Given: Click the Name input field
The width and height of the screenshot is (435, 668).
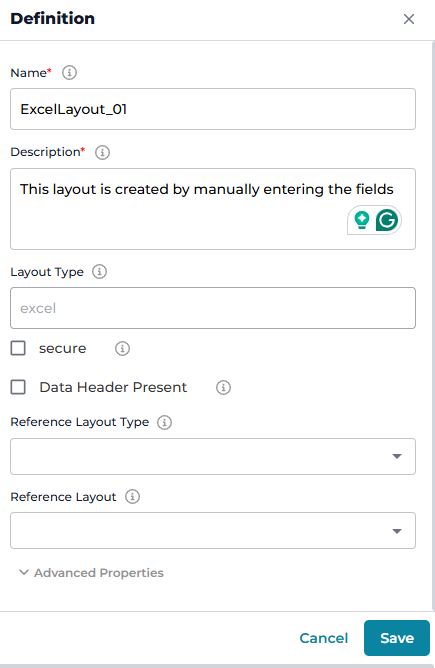Looking at the screenshot, I should (213, 109).
